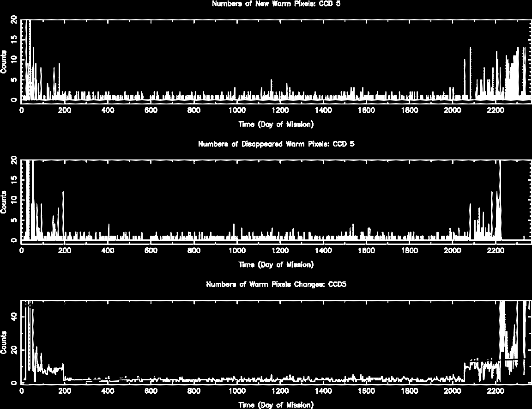Click the 1000 x-axis tick label in top plot
The width and height of the screenshot is (532, 409).
click(237, 110)
